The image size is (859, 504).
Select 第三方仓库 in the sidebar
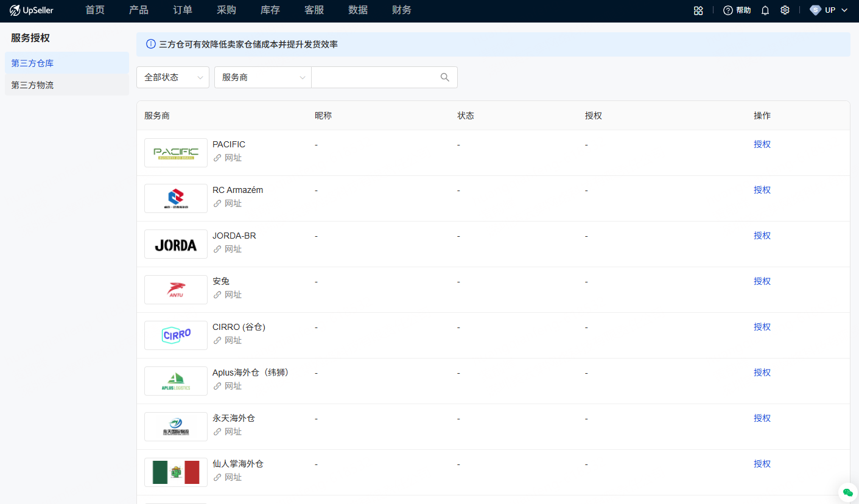click(x=67, y=63)
